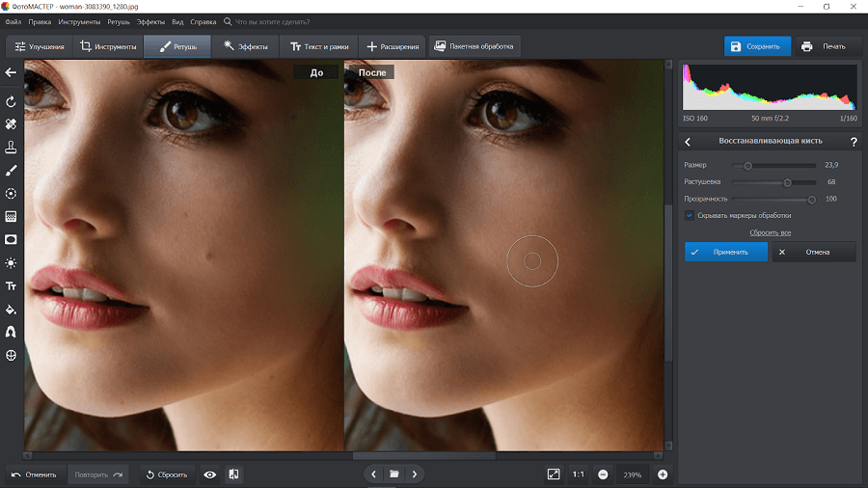Go to the next image arrow
This screenshot has width=868, height=488.
(x=415, y=474)
